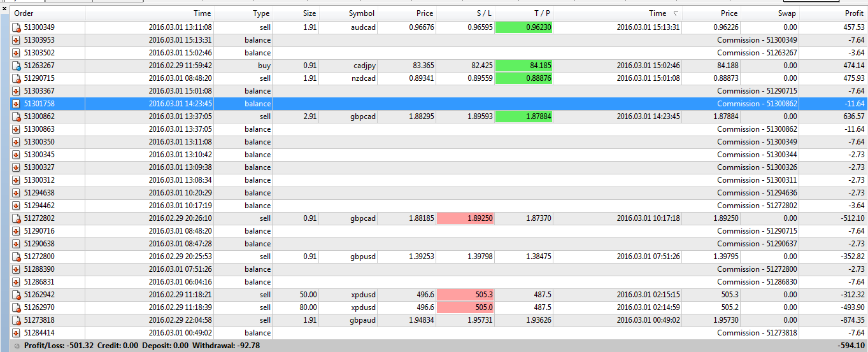Click the S / L column header
868x352 pixels.
tap(466, 13)
